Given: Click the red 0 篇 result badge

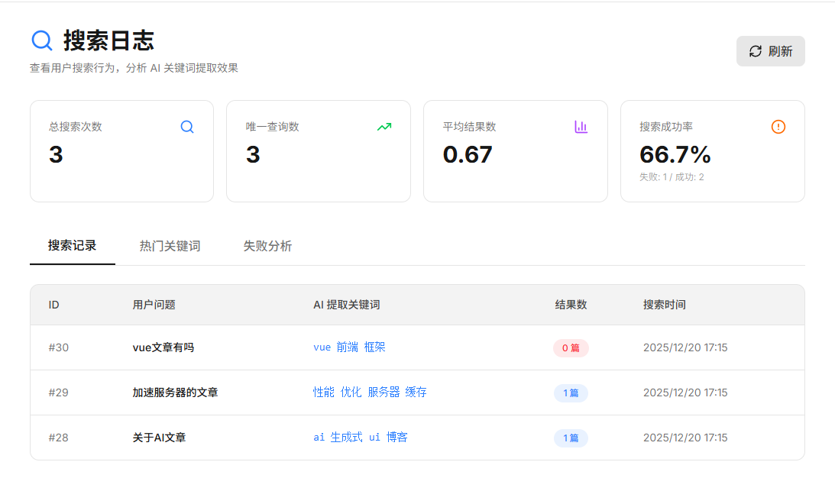Looking at the screenshot, I should [571, 348].
